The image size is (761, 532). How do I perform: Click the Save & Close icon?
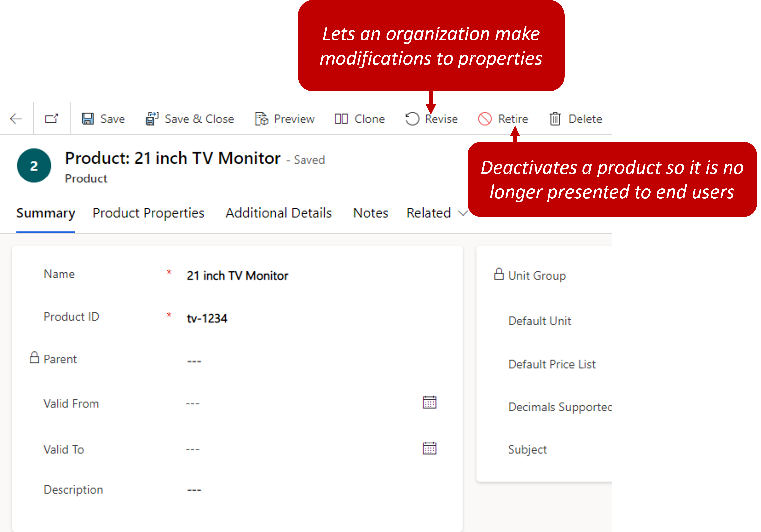click(x=152, y=119)
